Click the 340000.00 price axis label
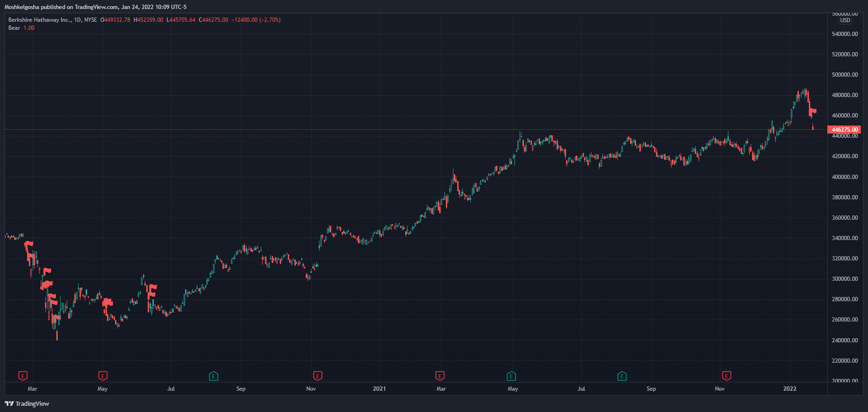 [845, 238]
